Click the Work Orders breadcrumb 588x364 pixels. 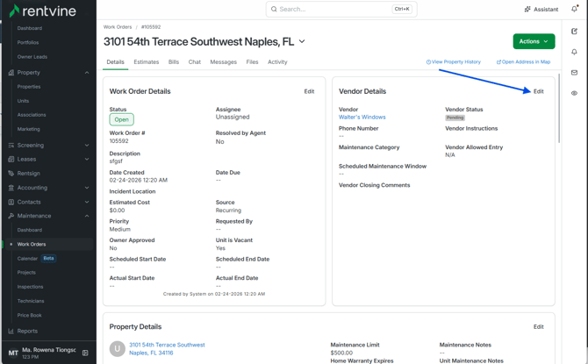(118, 27)
